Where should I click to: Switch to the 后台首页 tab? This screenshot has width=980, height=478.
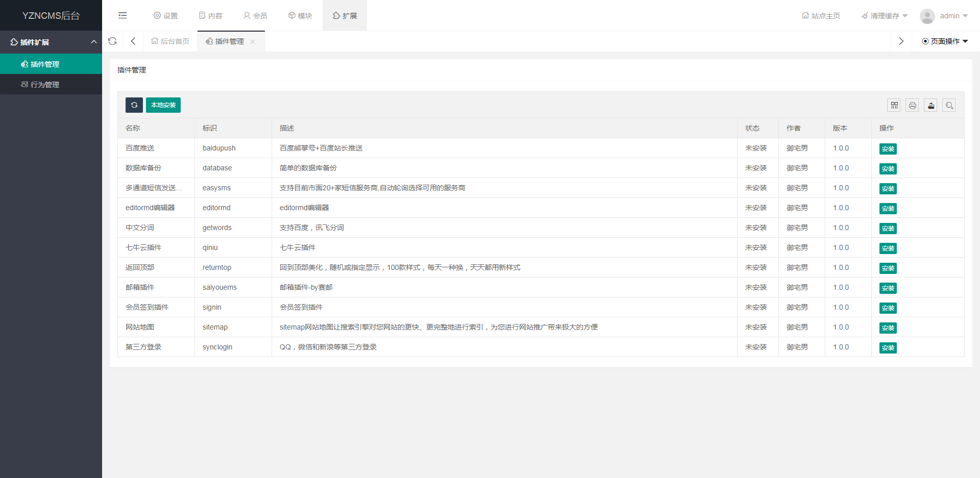coord(170,41)
